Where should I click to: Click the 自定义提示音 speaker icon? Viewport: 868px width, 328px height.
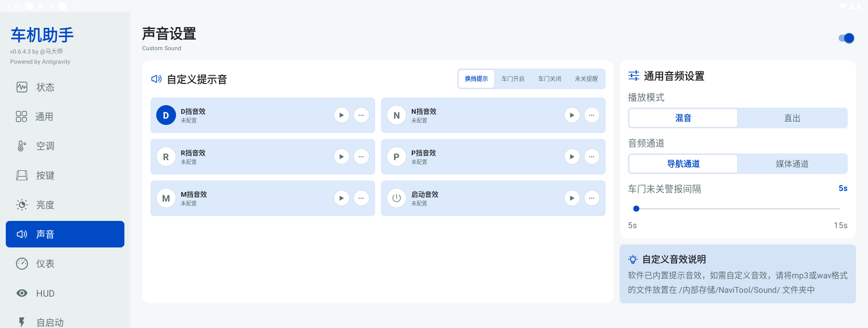pos(156,79)
